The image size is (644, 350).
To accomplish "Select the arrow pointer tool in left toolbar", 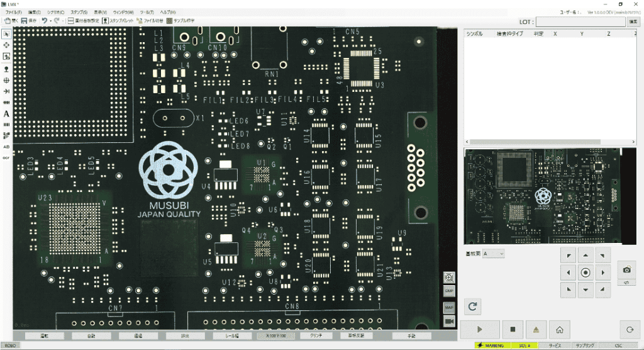I will [x=6, y=34].
